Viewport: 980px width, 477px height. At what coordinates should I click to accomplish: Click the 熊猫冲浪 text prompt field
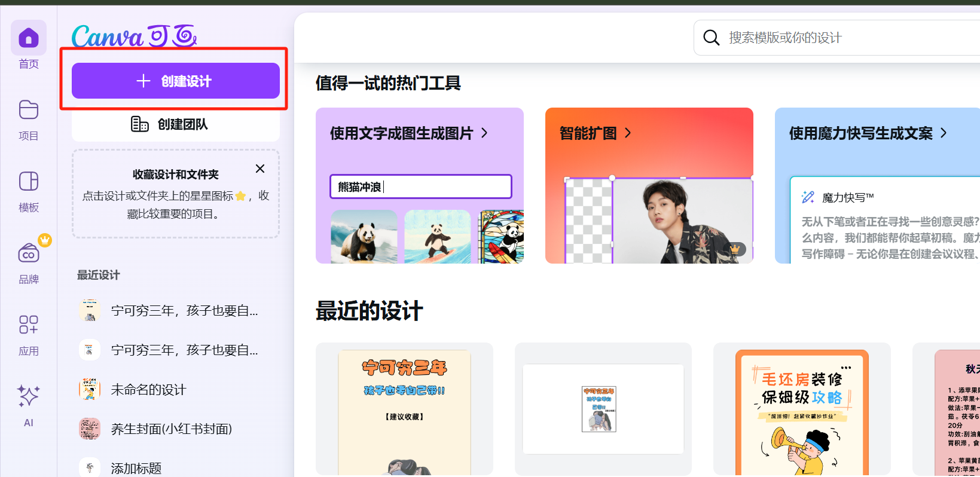click(421, 186)
